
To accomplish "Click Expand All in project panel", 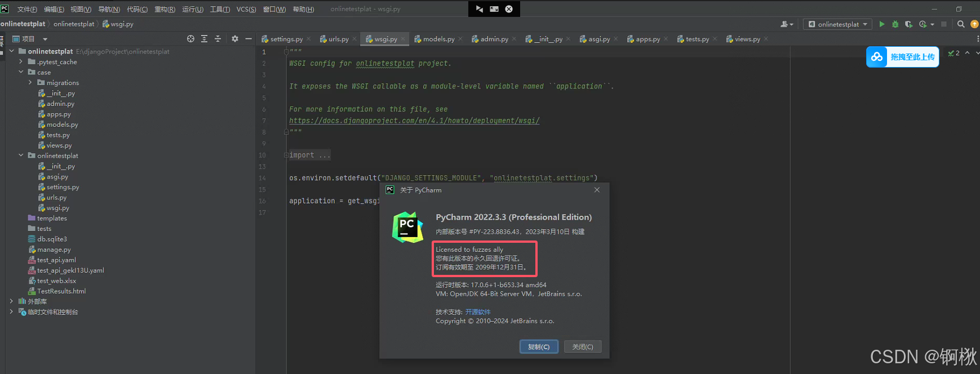I will tap(204, 39).
